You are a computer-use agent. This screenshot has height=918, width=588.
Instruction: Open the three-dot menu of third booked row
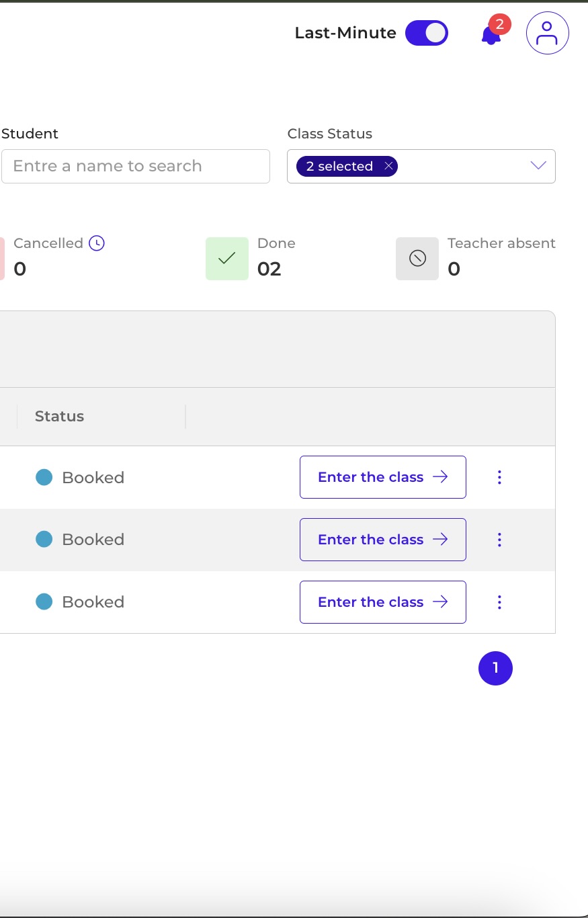tap(499, 602)
